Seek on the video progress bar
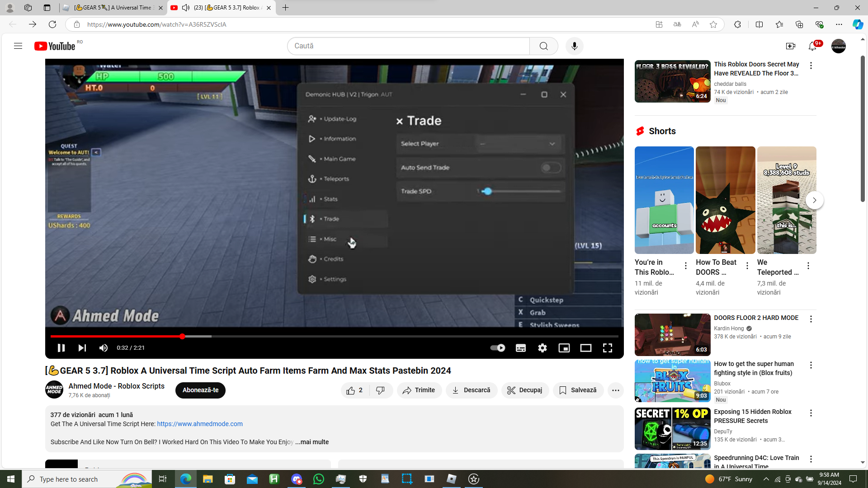Image resolution: width=868 pixels, height=488 pixels. pyautogui.click(x=335, y=337)
